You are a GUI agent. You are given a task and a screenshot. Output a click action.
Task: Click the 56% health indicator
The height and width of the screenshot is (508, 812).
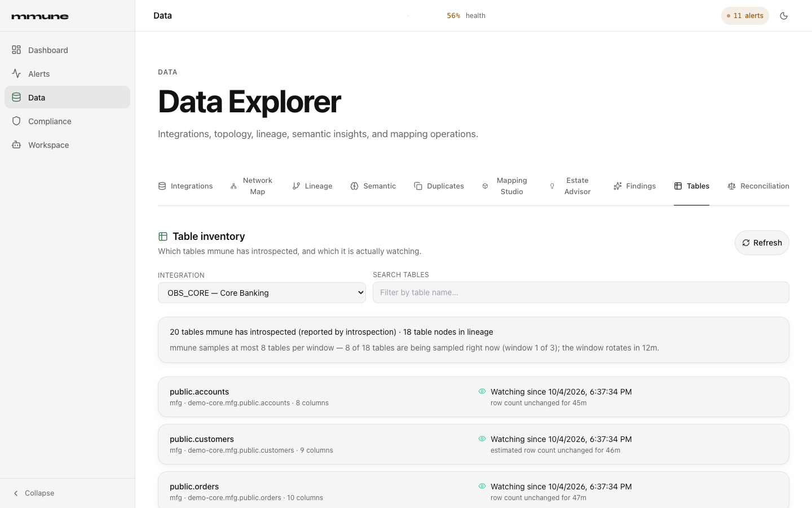click(466, 16)
